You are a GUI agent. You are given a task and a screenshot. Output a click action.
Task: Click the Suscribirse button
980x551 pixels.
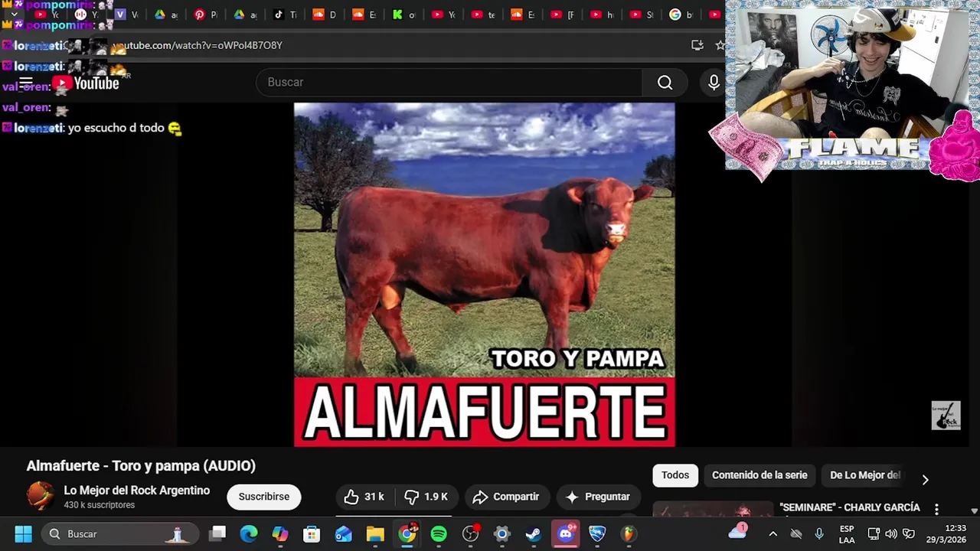point(263,497)
